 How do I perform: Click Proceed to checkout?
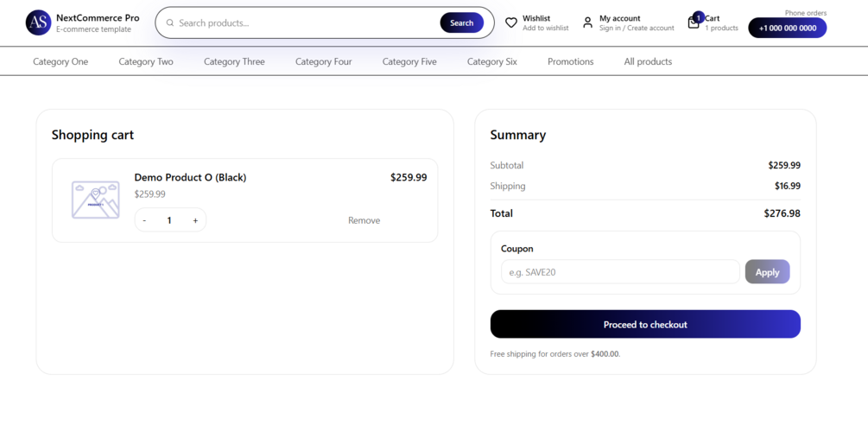[645, 324]
